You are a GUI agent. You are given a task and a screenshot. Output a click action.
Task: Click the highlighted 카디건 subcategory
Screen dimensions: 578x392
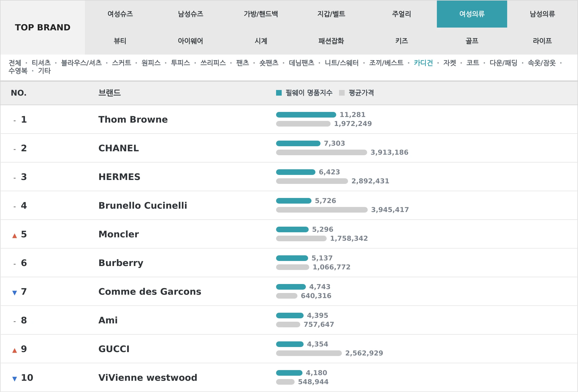point(423,63)
